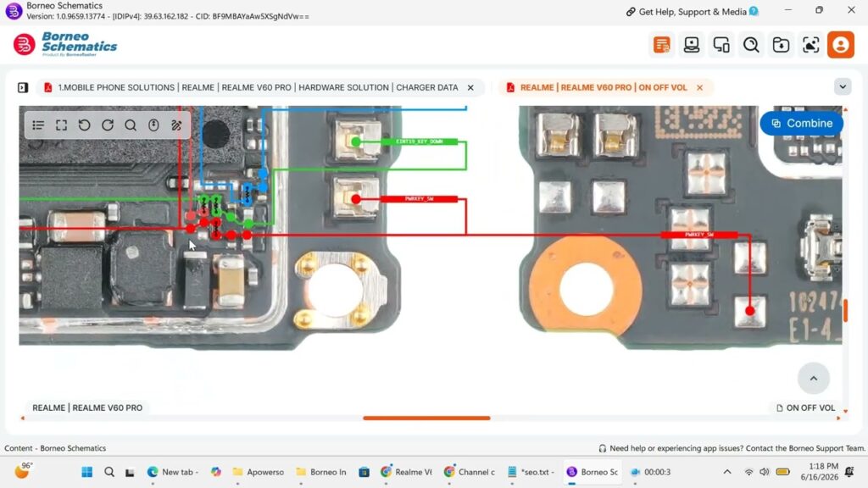868x488 pixels.
Task: Click the Combine button
Action: point(802,124)
